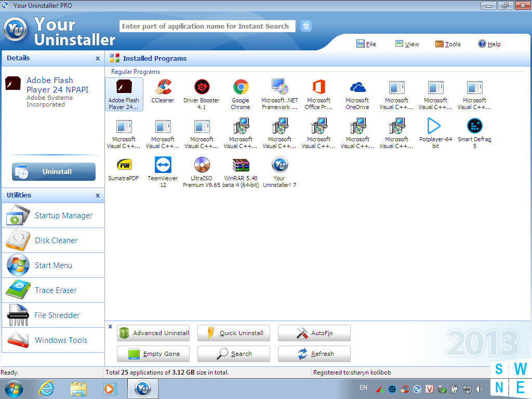This screenshot has width=532, height=399.
Task: Open Internet Explorer from taskbar
Action: point(46,389)
